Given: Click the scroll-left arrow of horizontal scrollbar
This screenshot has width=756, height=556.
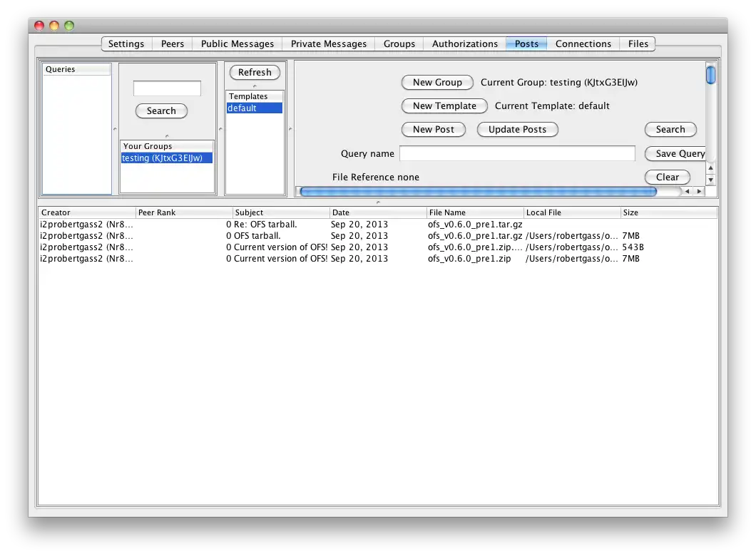Looking at the screenshot, I should click(x=687, y=192).
